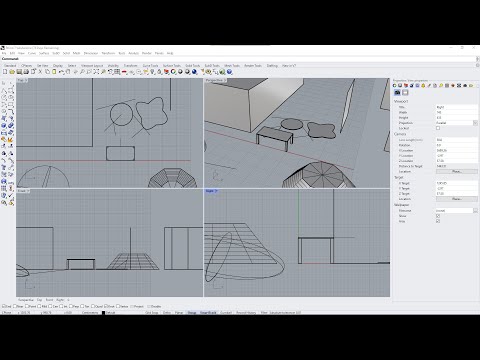Click the Zoom Extents icon
Viewport: 480px width, 360px height.
tap(96, 72)
